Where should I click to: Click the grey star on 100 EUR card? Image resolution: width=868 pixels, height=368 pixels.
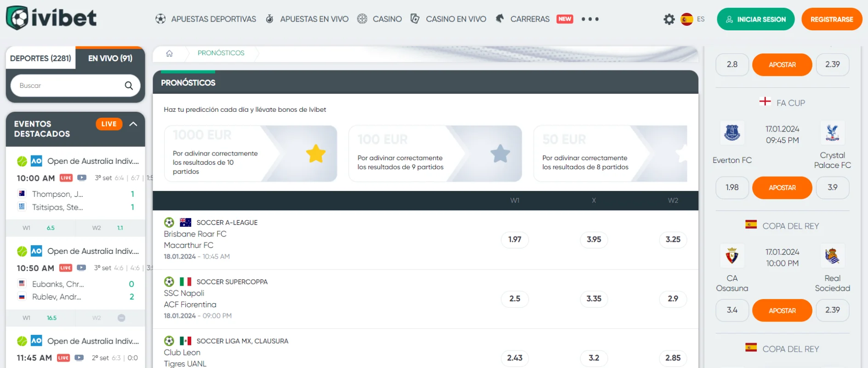(x=500, y=154)
